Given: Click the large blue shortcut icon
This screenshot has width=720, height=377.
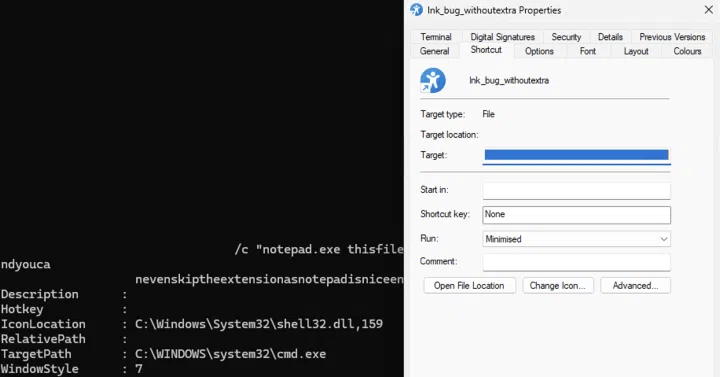Looking at the screenshot, I should pos(433,80).
